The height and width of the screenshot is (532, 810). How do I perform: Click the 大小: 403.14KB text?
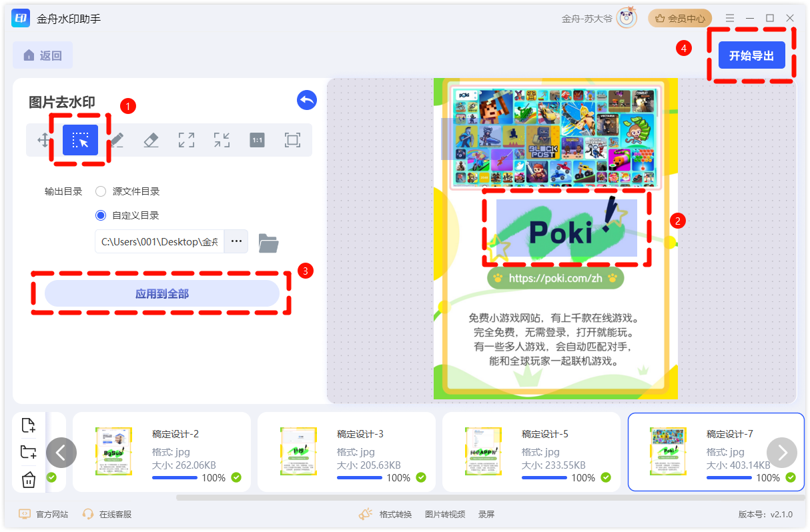pyautogui.click(x=738, y=465)
